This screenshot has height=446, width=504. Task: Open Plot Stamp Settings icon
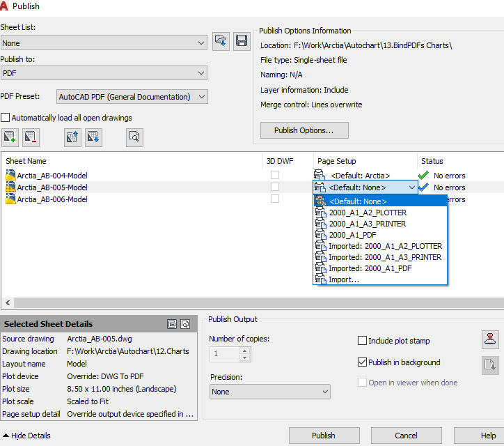coord(490,339)
